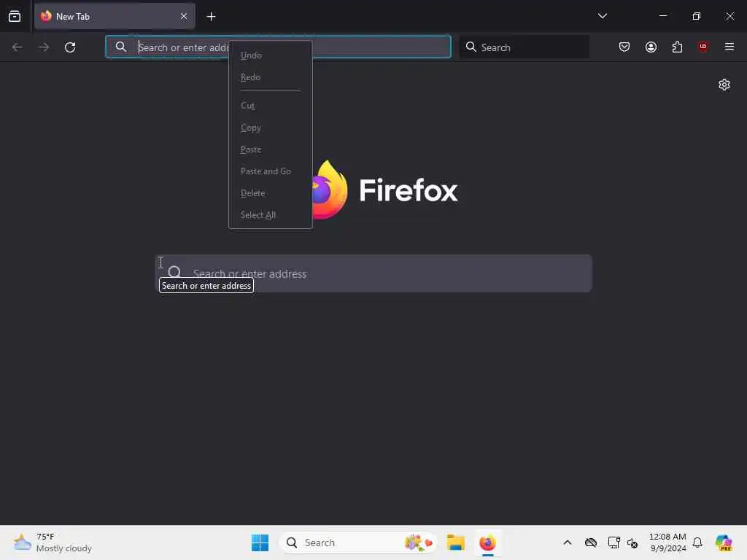Click the toolbar Search box magnifier icon
This screenshot has width=747, height=560.
(x=471, y=47)
